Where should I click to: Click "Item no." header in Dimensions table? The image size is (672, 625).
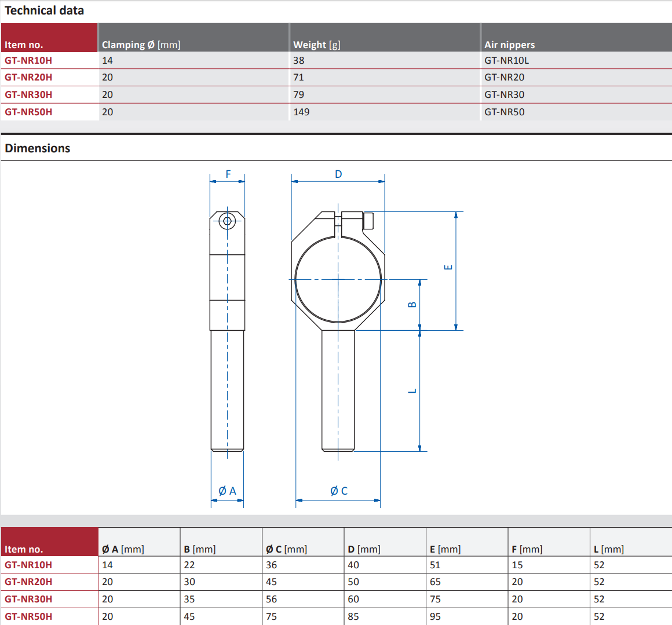click(x=24, y=549)
